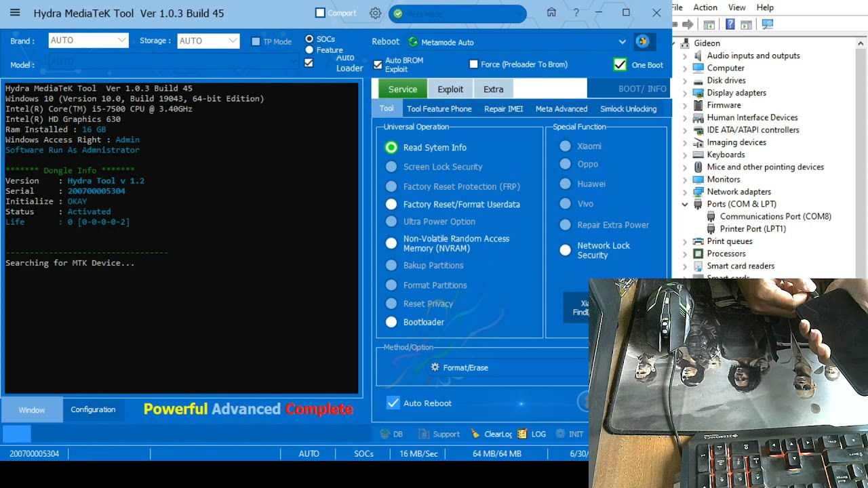
Task: Open the Reboot Metamode Auto dropdown
Action: point(518,42)
